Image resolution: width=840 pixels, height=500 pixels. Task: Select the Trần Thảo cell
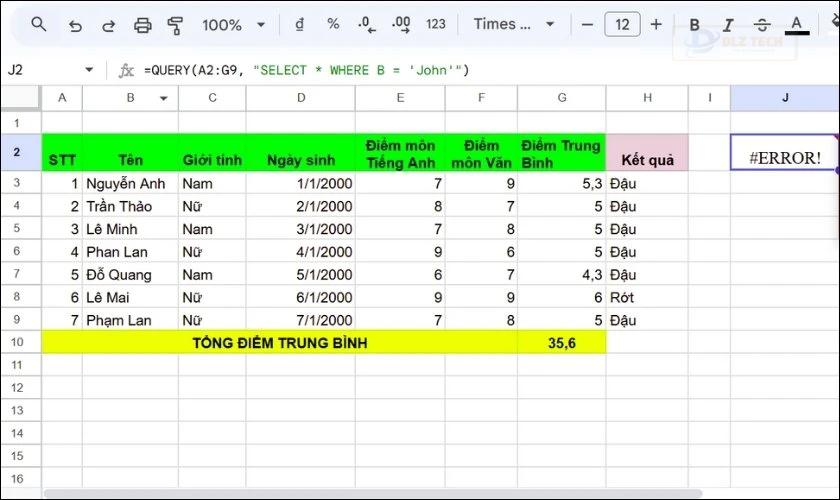(130, 206)
